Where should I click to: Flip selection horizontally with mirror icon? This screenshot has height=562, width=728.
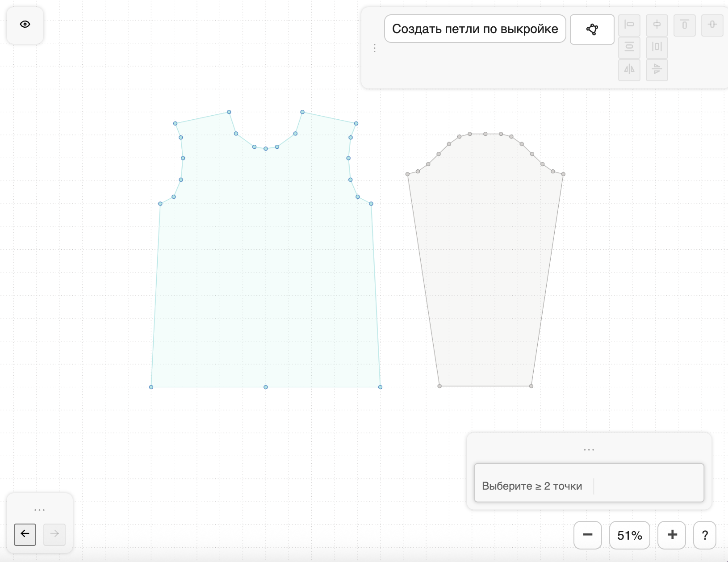pos(629,70)
